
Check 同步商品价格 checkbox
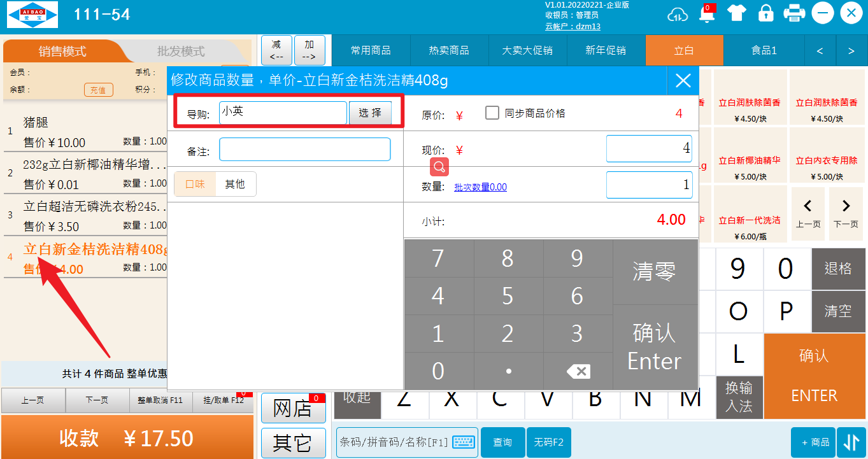(492, 113)
